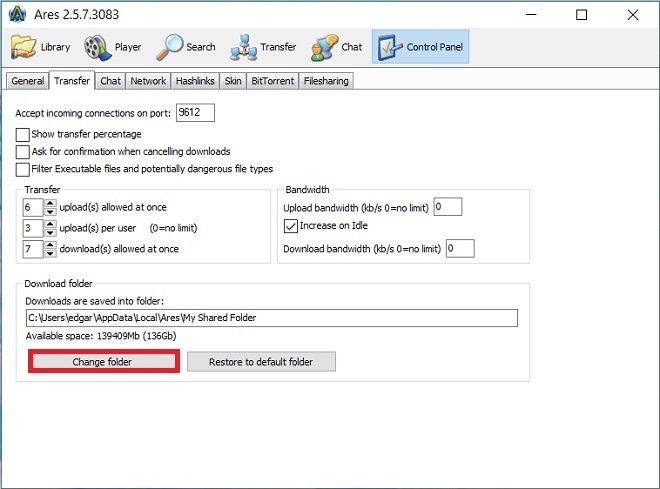
Task: Decrease uploads per user spinner
Action: tap(50, 232)
